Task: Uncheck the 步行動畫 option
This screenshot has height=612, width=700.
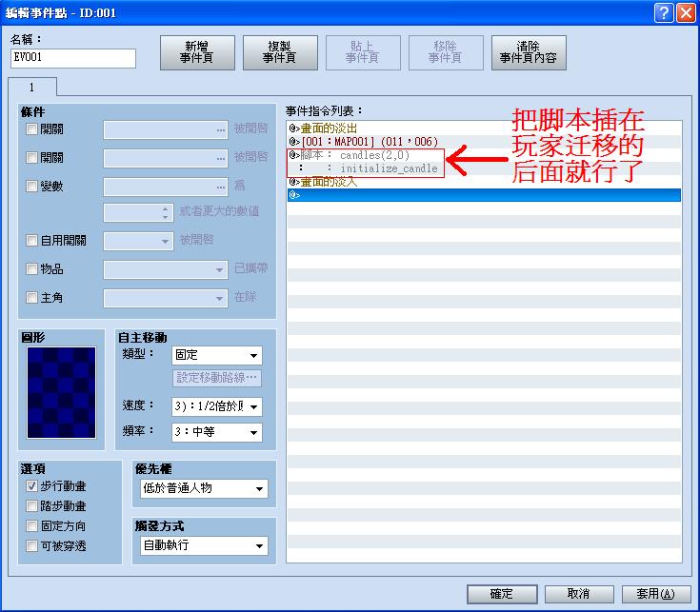Action: tap(31, 485)
